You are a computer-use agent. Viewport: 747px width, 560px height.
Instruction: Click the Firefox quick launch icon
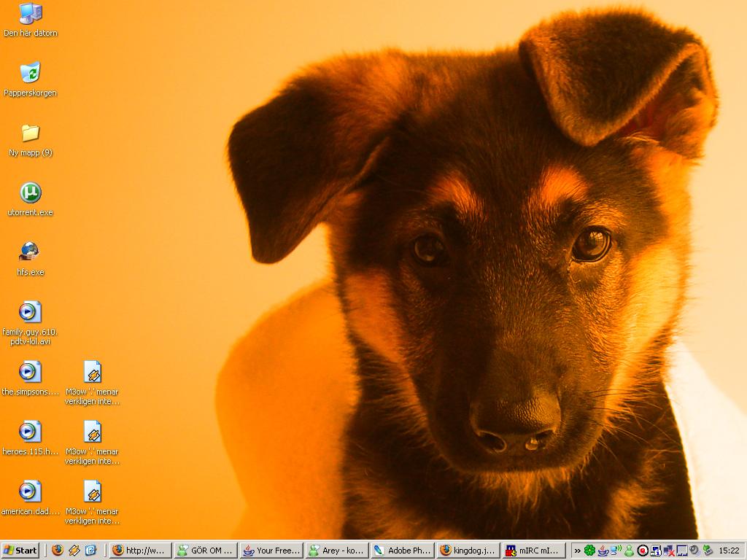point(58,551)
